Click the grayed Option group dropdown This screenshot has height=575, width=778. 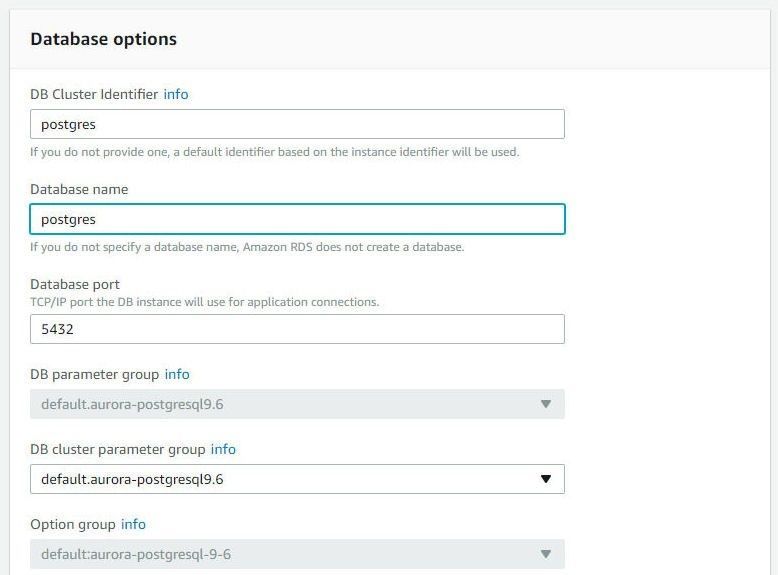(x=297, y=554)
